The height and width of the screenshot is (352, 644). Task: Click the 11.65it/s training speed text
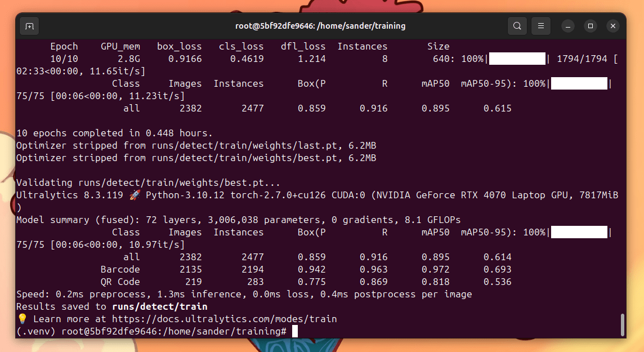(115, 71)
